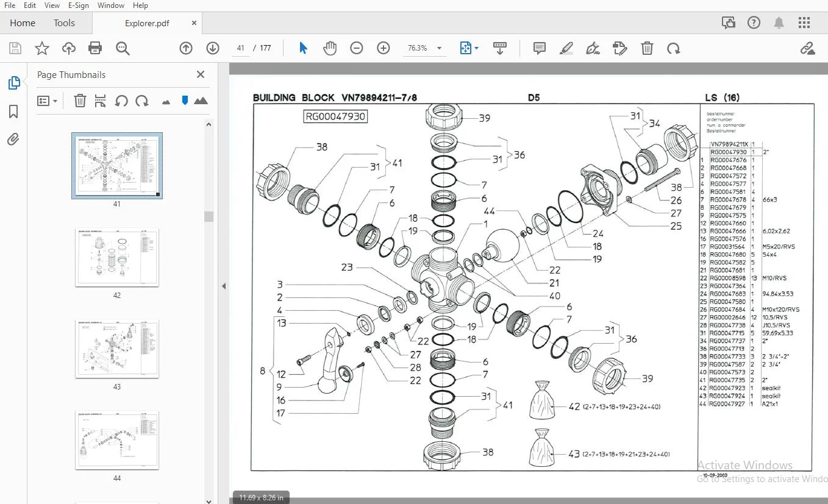Screen dimensions: 828x504
Task: Enlarge thumbnails with large mountain icon
Action: tap(201, 101)
